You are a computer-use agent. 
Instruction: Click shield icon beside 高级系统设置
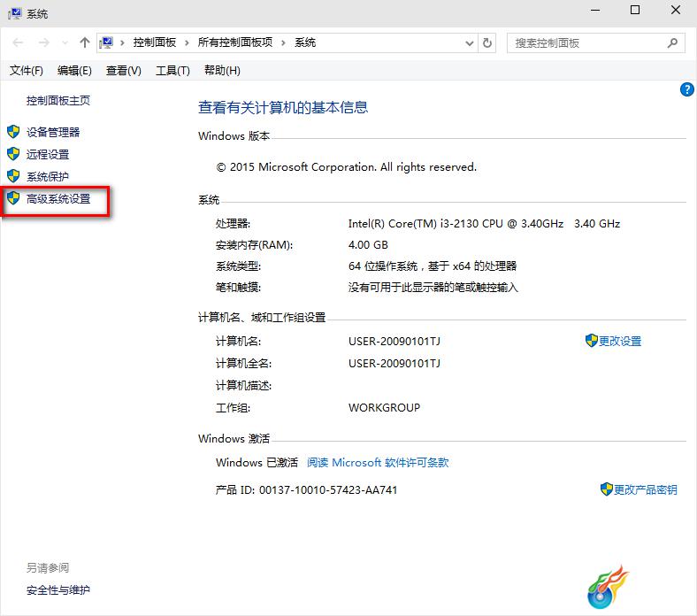pyautogui.click(x=13, y=198)
